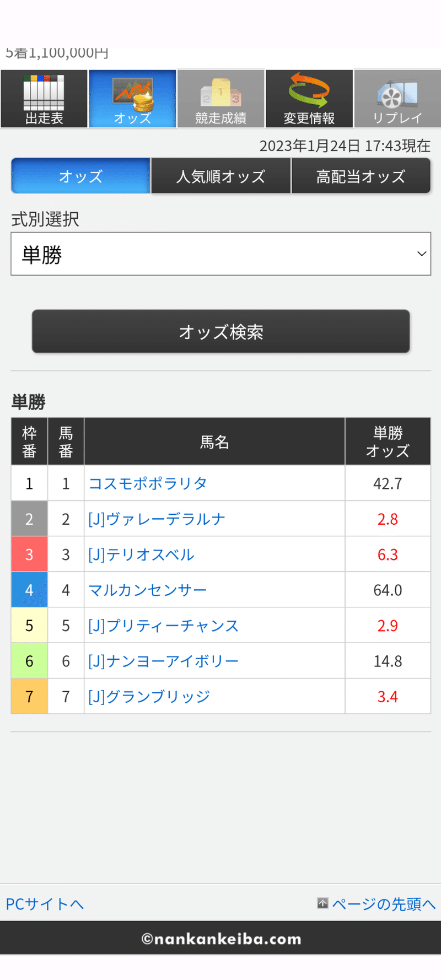Click the page-top arrow icon beside ページの先頭へ
Screen dimensions: 441x980
(x=322, y=904)
